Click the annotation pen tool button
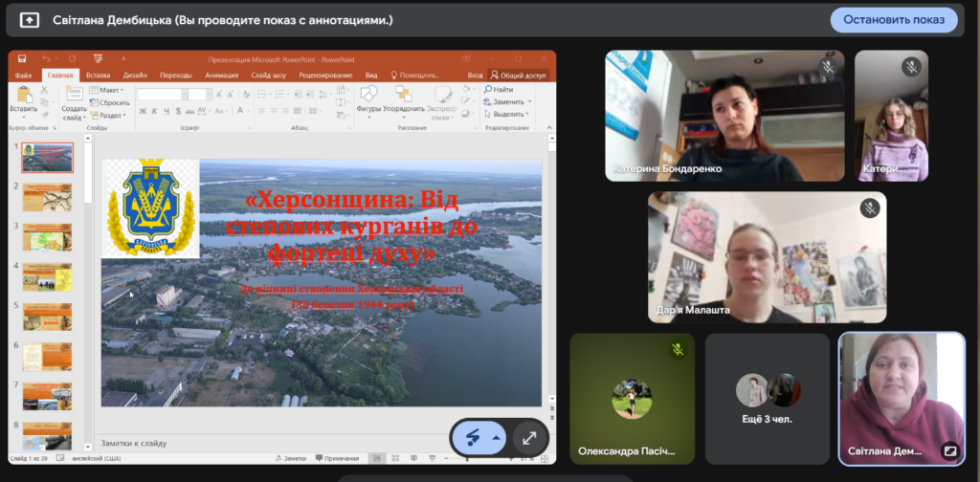The image size is (980, 482). click(x=473, y=437)
